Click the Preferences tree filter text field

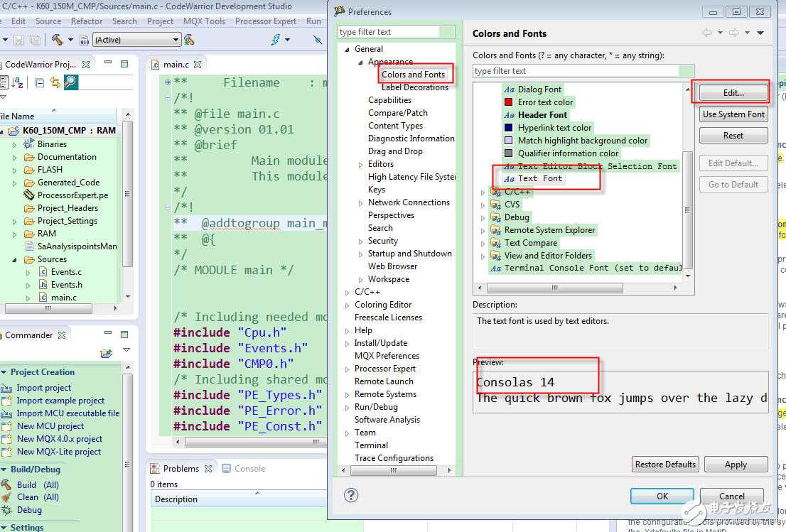click(396, 32)
